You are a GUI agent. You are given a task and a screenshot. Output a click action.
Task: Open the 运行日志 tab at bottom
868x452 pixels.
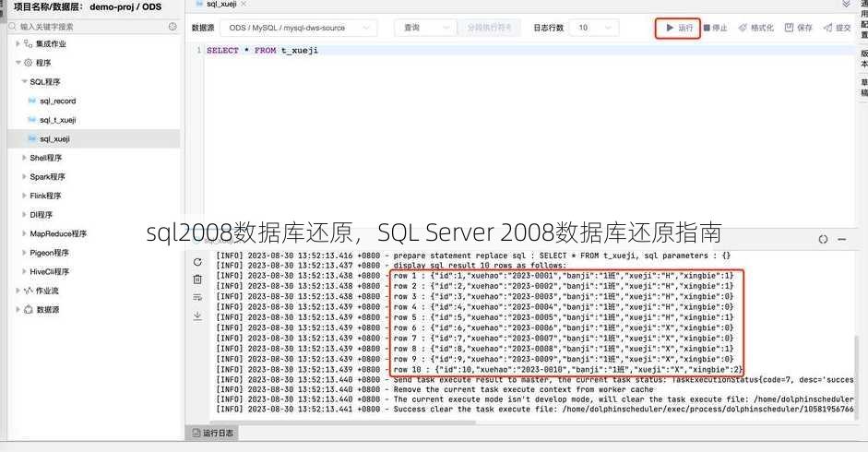tap(212, 433)
